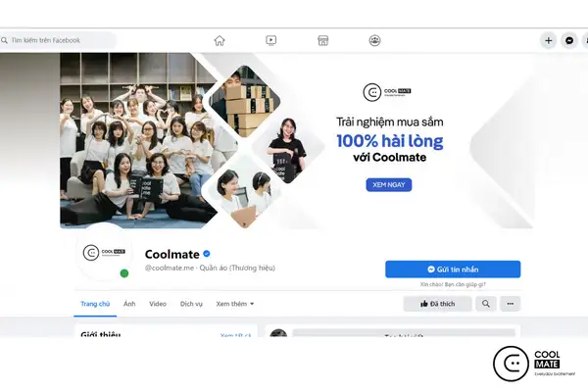Open the Watch video icon

[270, 40]
